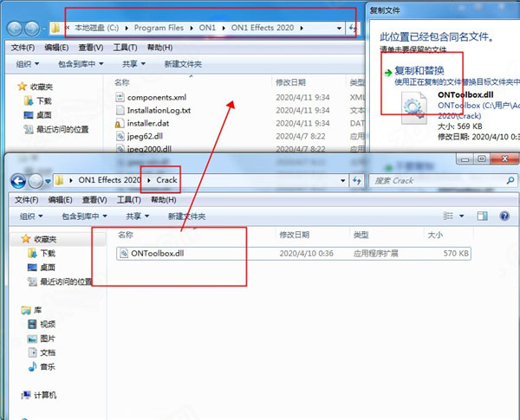Open the help question mark icon
Screen dimensions: 520x420
(x=504, y=216)
